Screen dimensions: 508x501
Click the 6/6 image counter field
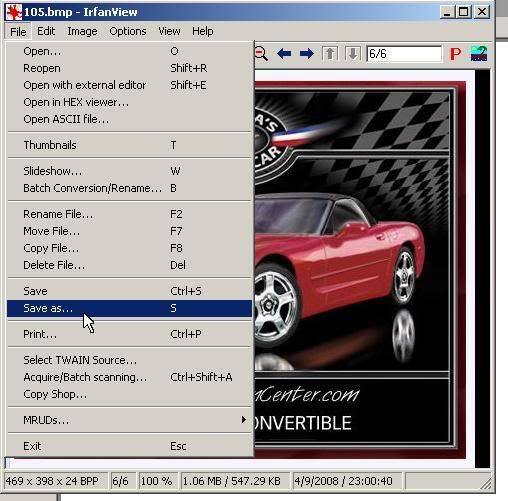tap(404, 54)
